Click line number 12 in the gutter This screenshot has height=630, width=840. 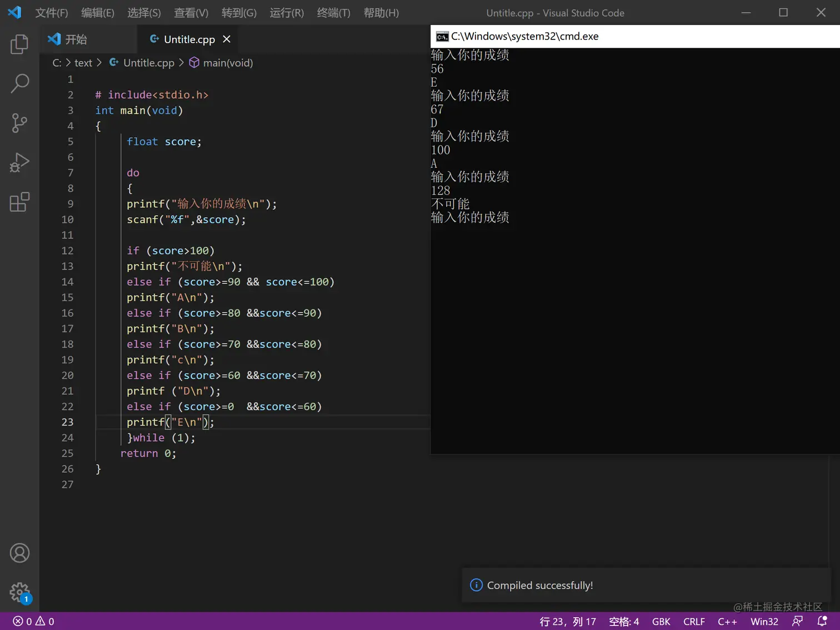click(67, 251)
